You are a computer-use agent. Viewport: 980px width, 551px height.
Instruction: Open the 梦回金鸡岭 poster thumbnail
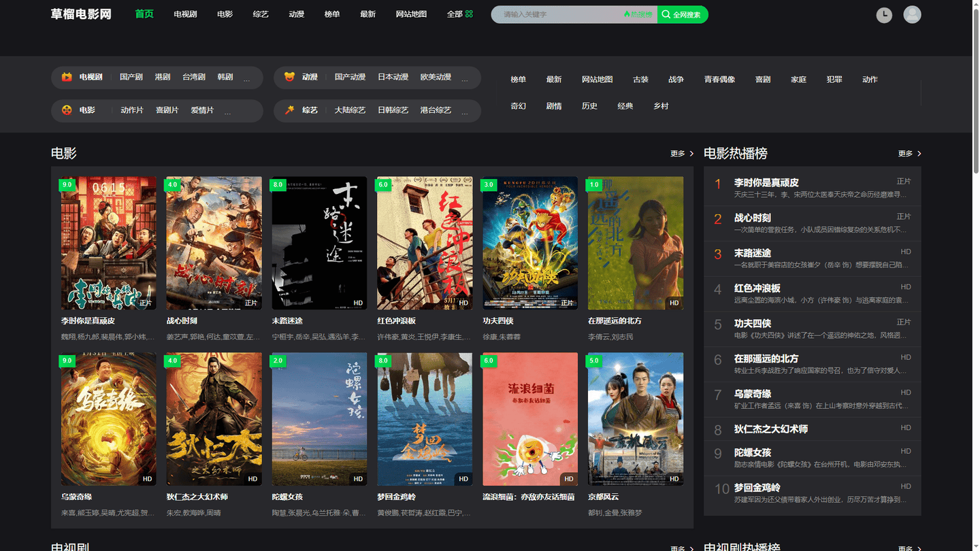(425, 419)
